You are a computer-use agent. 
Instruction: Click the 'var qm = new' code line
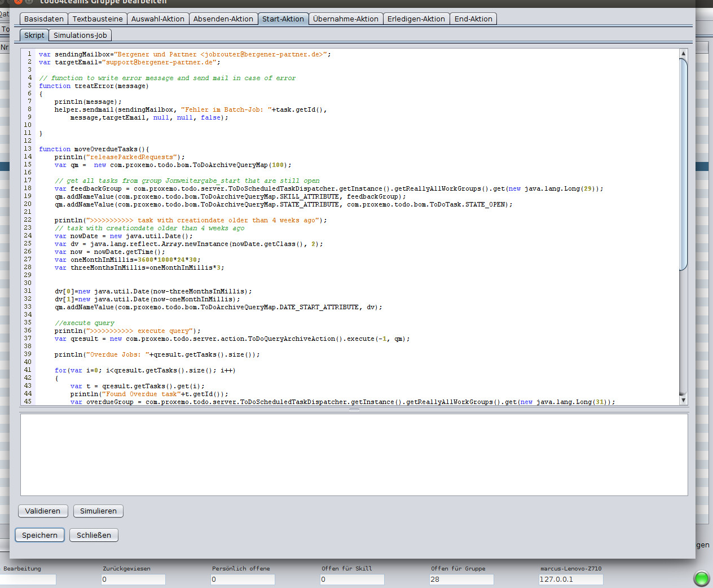click(x=173, y=165)
